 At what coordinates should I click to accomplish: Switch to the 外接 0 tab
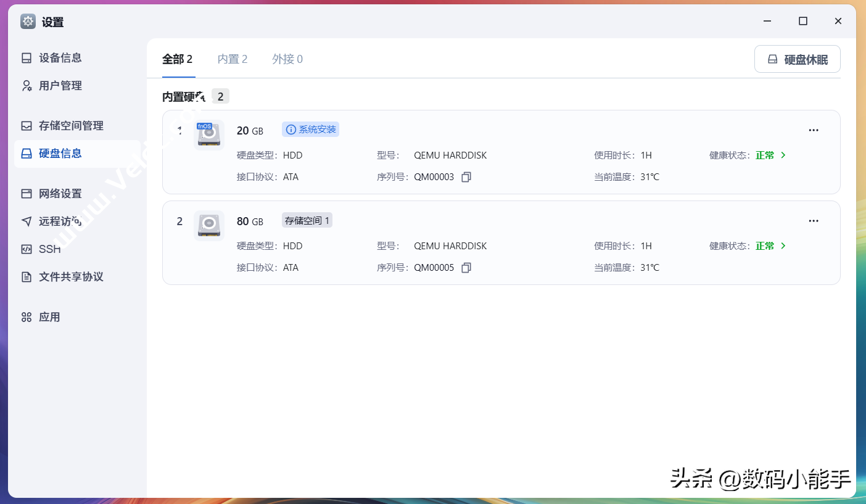[x=287, y=59]
